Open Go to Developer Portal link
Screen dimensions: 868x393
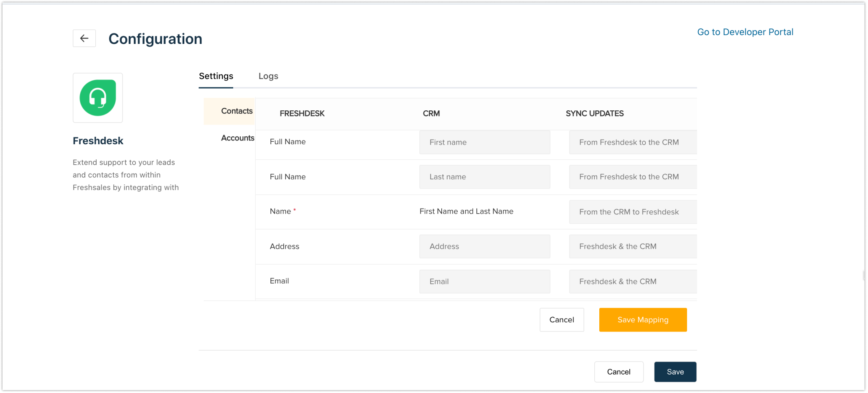pos(745,32)
